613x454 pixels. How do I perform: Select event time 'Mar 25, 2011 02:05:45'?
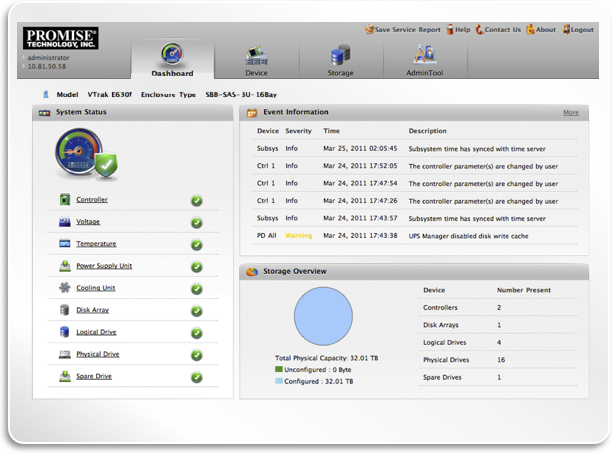tap(360, 149)
